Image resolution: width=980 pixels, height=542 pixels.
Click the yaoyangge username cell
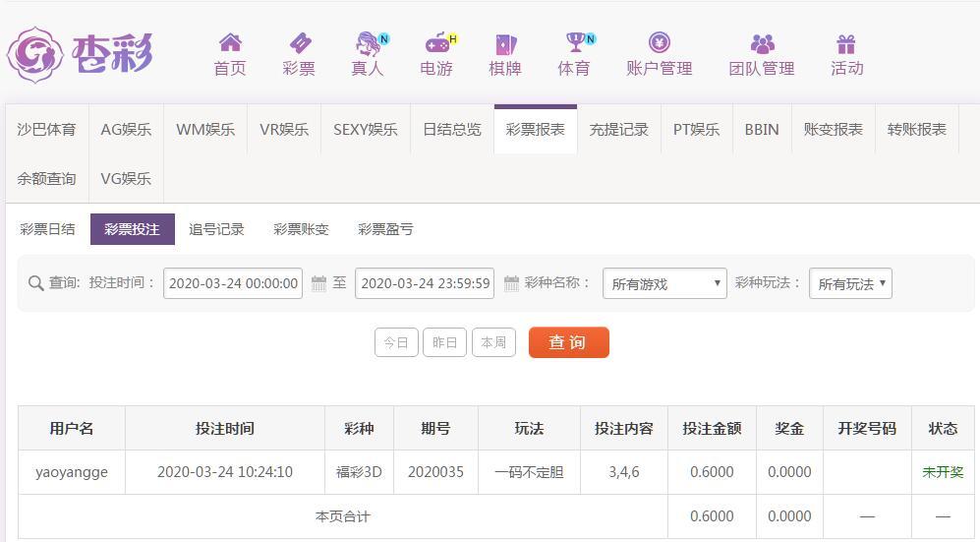click(72, 472)
